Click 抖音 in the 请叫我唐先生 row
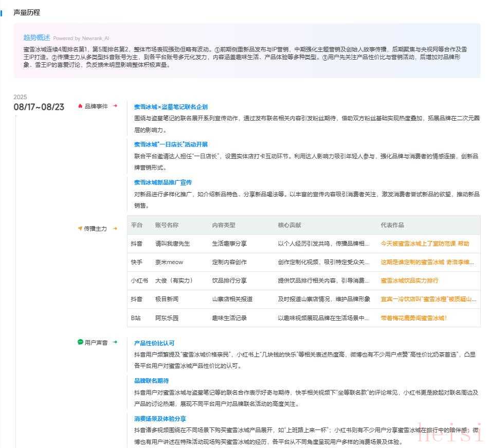 point(137,244)
